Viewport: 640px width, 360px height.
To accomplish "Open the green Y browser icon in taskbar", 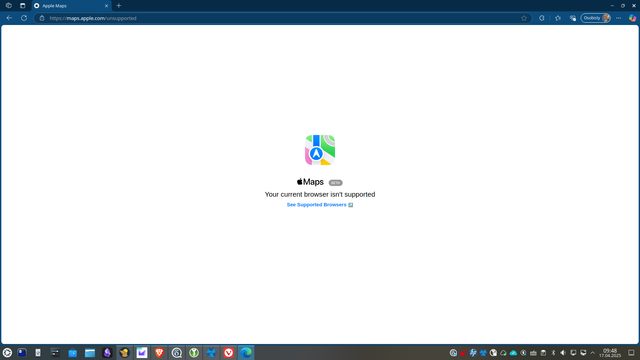I will (x=194, y=353).
